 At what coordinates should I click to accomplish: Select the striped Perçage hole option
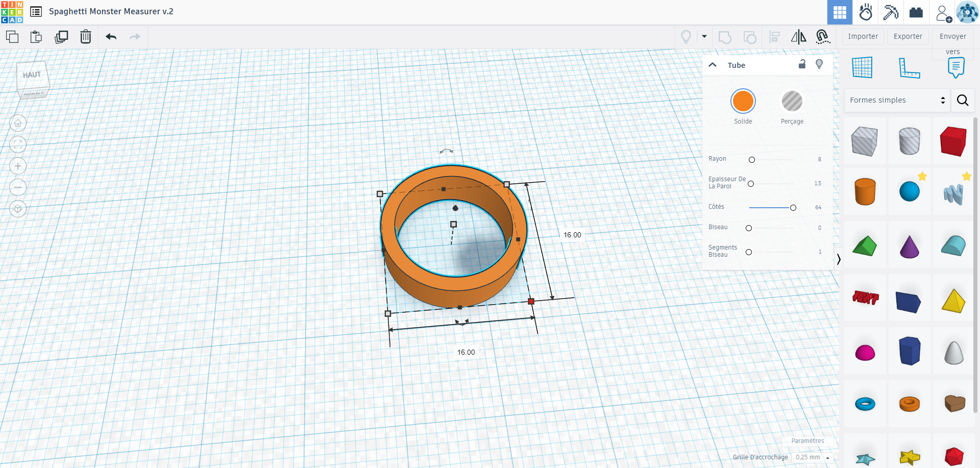click(792, 101)
